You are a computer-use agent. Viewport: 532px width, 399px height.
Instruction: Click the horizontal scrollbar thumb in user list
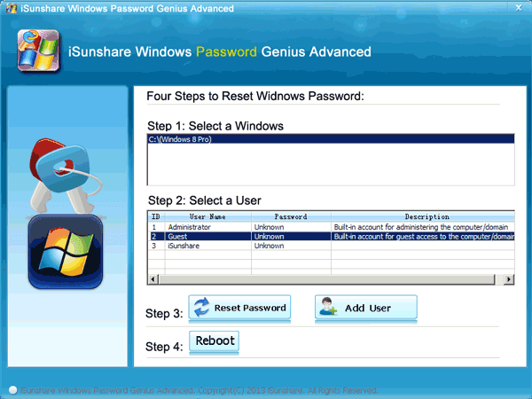[x=327, y=279]
